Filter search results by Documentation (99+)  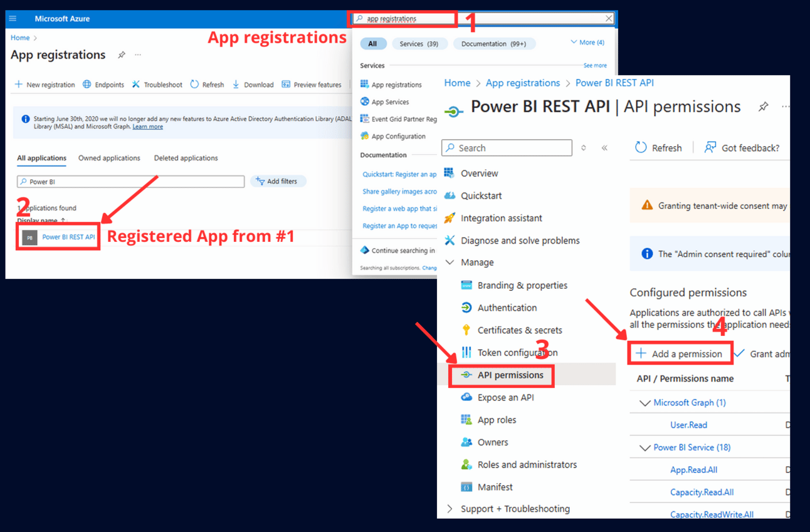pos(494,44)
